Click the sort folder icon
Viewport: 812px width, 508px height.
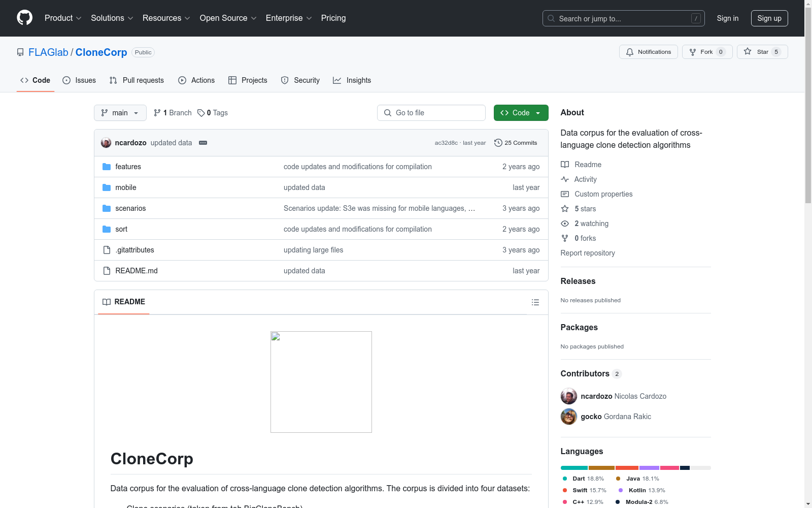[107, 229]
